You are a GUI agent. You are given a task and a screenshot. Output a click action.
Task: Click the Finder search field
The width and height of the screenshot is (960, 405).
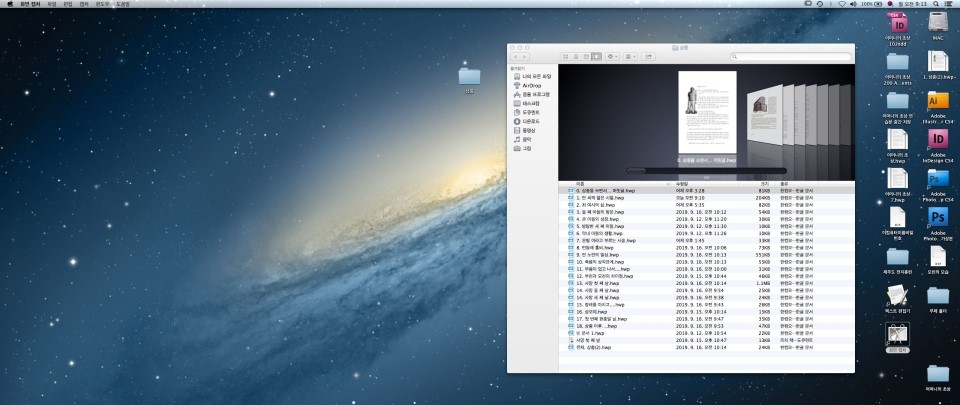coord(792,57)
